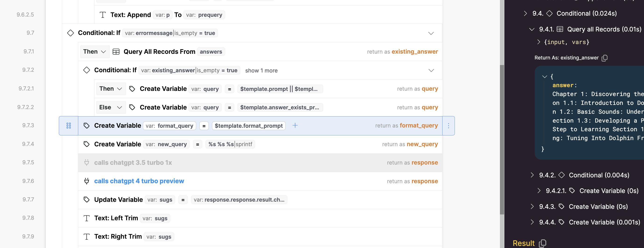Viewport: 644px width, 248px height.
Task: Copy the existing_answer return value
Action: (605, 58)
